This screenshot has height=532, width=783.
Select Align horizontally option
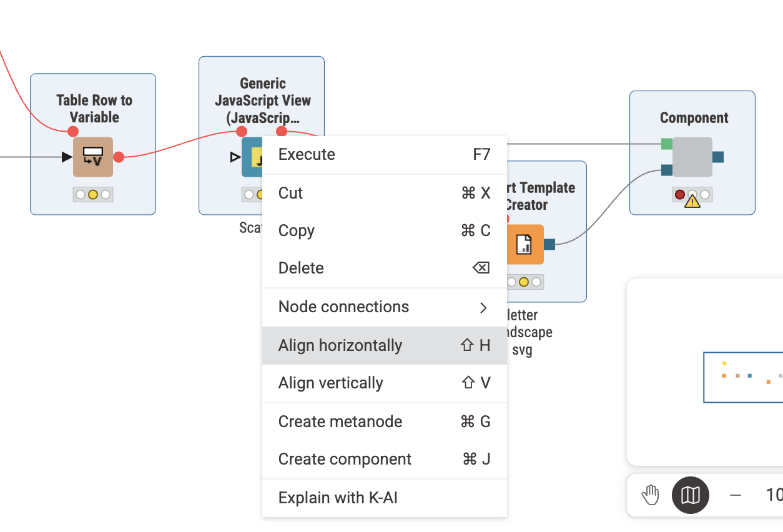pos(384,346)
